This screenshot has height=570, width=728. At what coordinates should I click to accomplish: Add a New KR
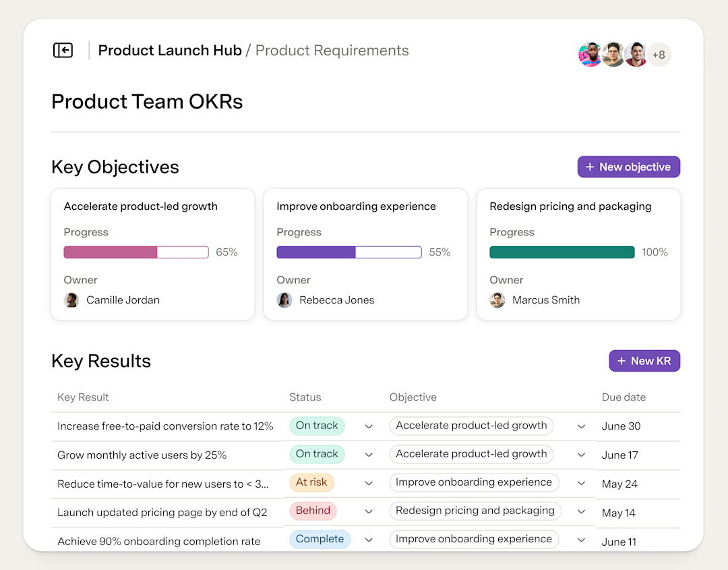coord(644,361)
